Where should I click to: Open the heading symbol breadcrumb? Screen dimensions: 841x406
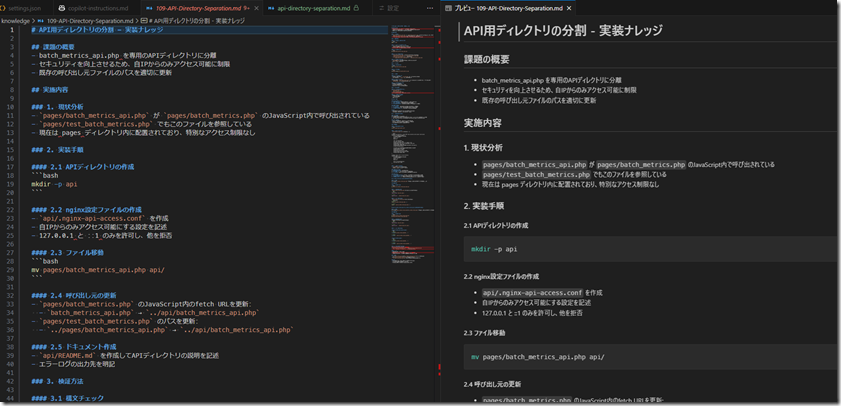tap(192, 21)
